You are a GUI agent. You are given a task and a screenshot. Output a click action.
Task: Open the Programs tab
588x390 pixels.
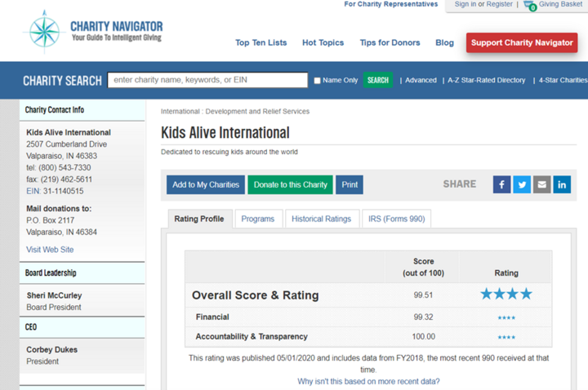(258, 219)
